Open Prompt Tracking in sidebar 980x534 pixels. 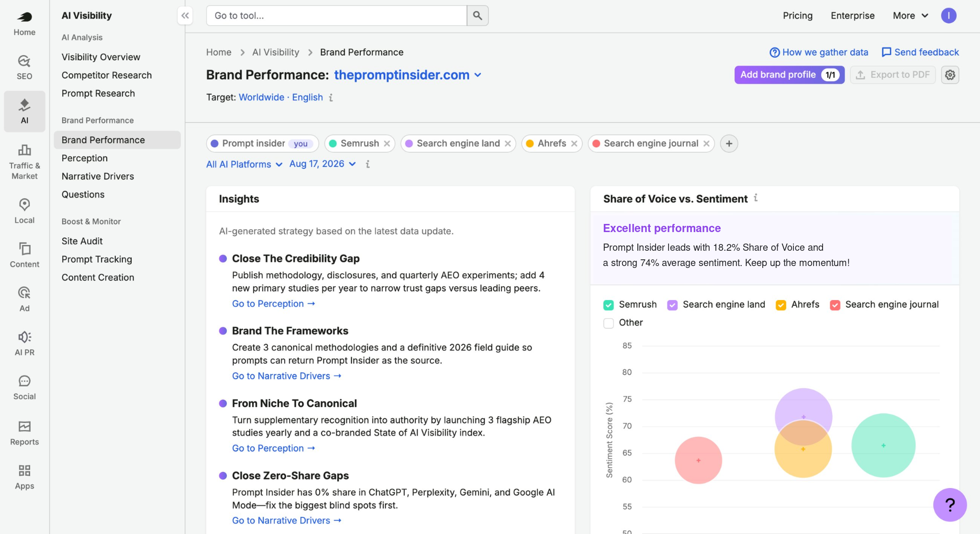(97, 259)
